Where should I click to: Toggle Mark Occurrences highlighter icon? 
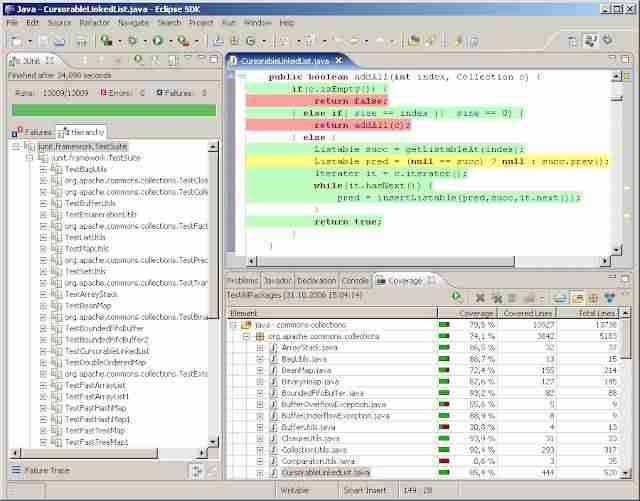(x=458, y=40)
